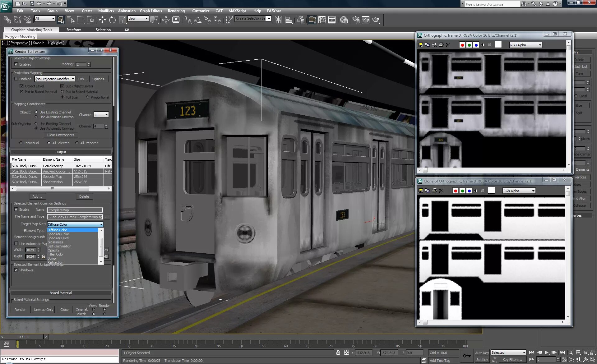Expand the Target Map Slot dropdown
597x364 pixels.
101,224
